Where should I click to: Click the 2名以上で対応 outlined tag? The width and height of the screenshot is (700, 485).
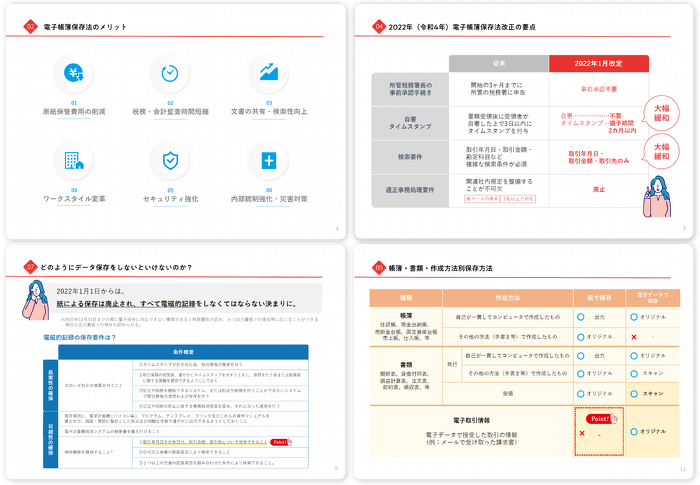pos(520,199)
